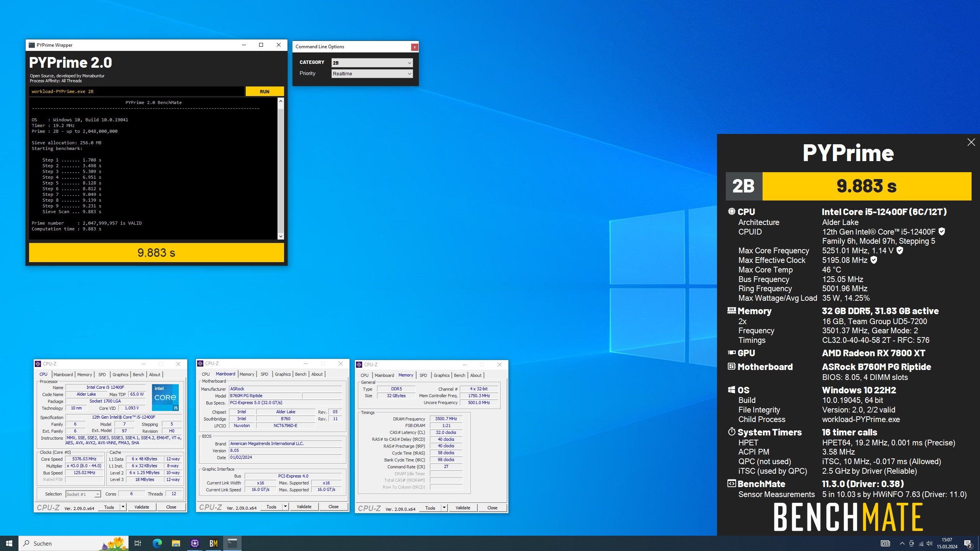Open the Selection Socket #1 dropdown

(x=83, y=494)
